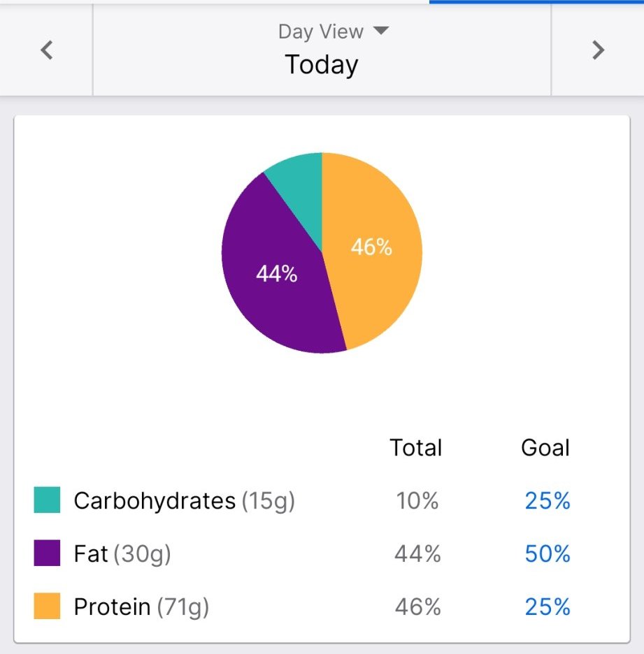
Task: Select the Fat (30g) label
Action: [x=122, y=553]
